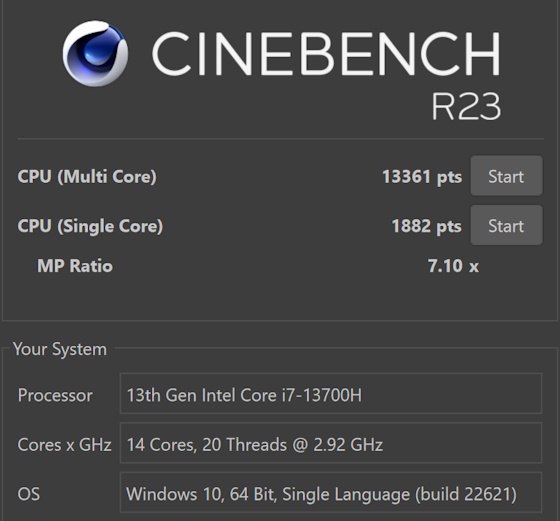Click the Processor label
The image size is (560, 521).
(x=55, y=395)
